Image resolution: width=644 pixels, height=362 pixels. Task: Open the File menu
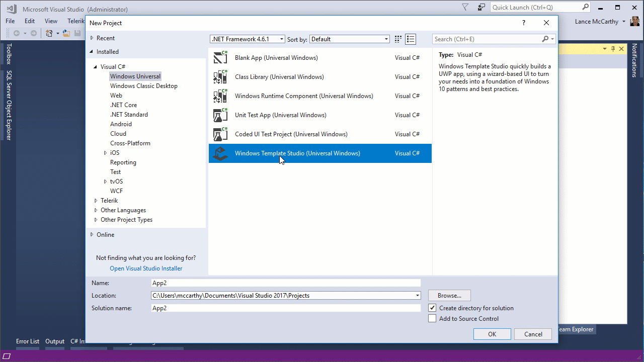click(x=10, y=21)
